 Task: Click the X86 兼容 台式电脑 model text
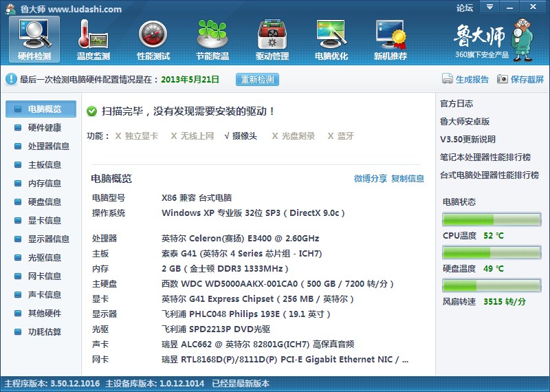pyautogui.click(x=197, y=198)
